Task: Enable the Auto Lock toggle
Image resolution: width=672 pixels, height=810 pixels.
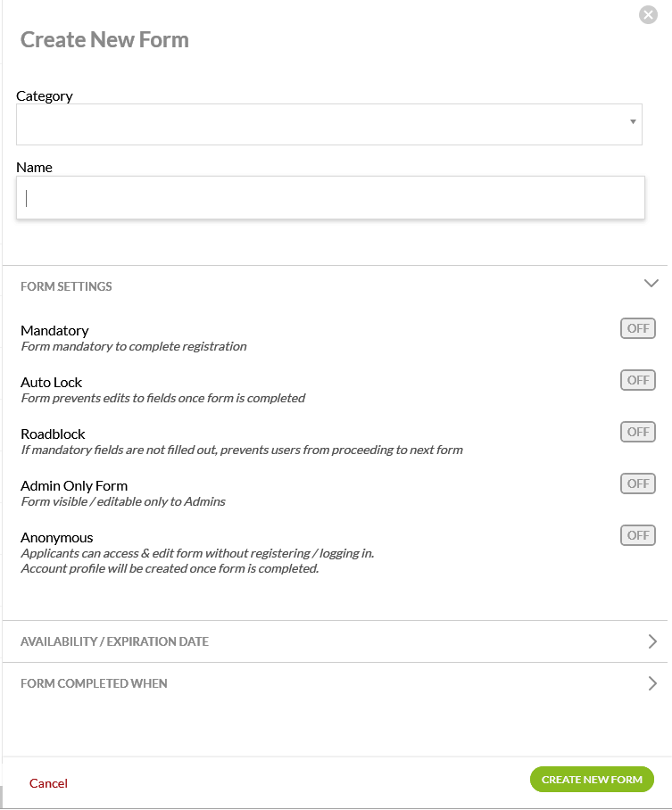Action: point(638,380)
